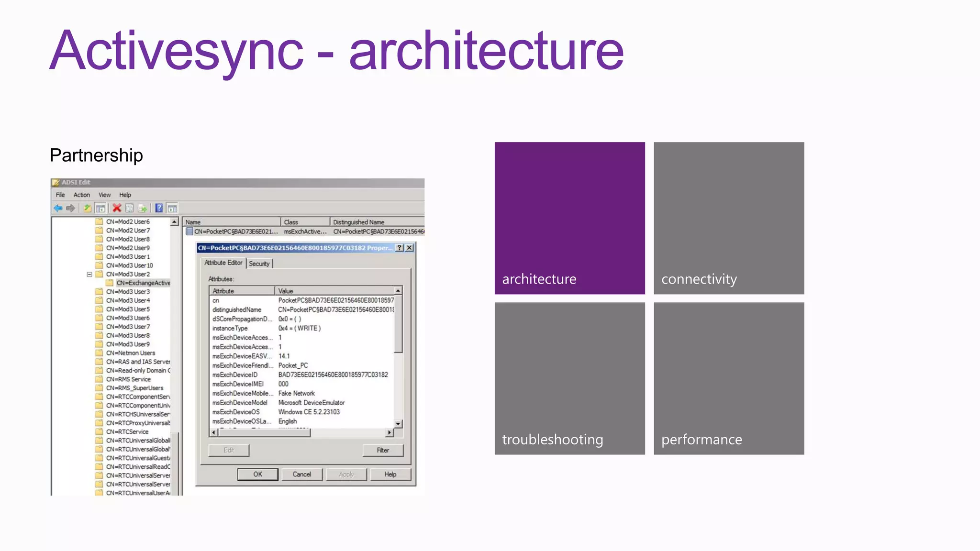Viewport: 980px width, 551px height.
Task: Click the grey Forward arrow toolbar icon
Action: click(70, 208)
